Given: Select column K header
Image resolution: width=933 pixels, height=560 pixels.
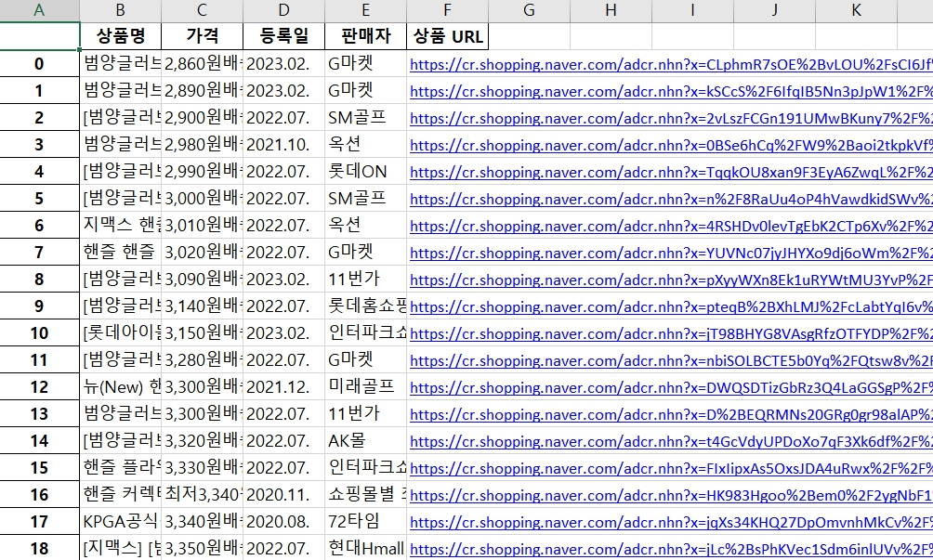Looking at the screenshot, I should click(856, 11).
